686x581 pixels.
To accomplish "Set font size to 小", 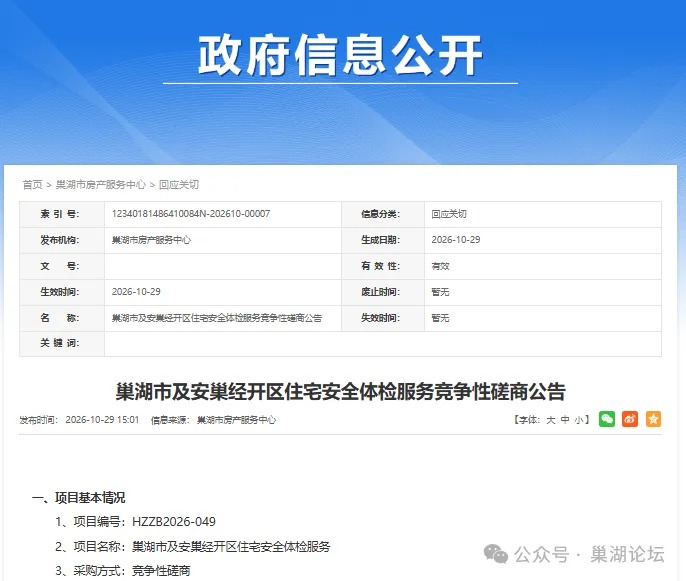I will click(x=579, y=420).
